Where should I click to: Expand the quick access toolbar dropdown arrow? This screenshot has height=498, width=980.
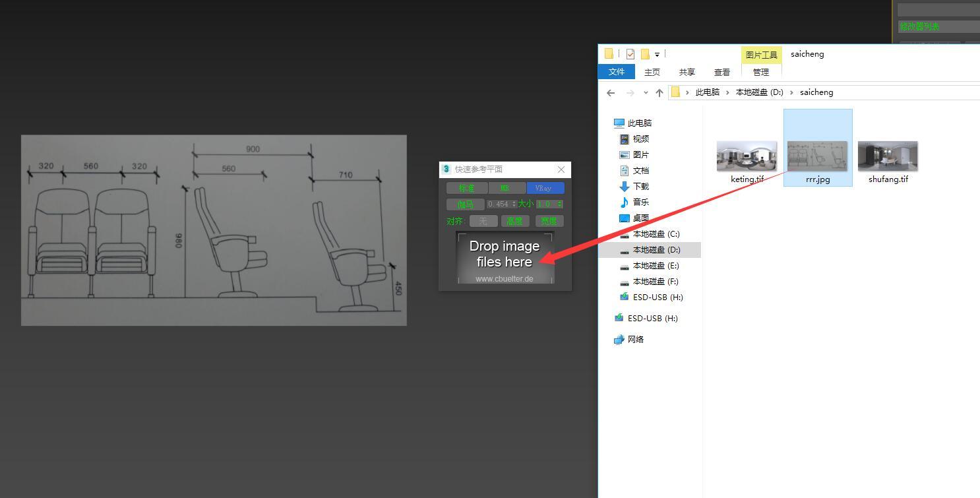coord(657,55)
